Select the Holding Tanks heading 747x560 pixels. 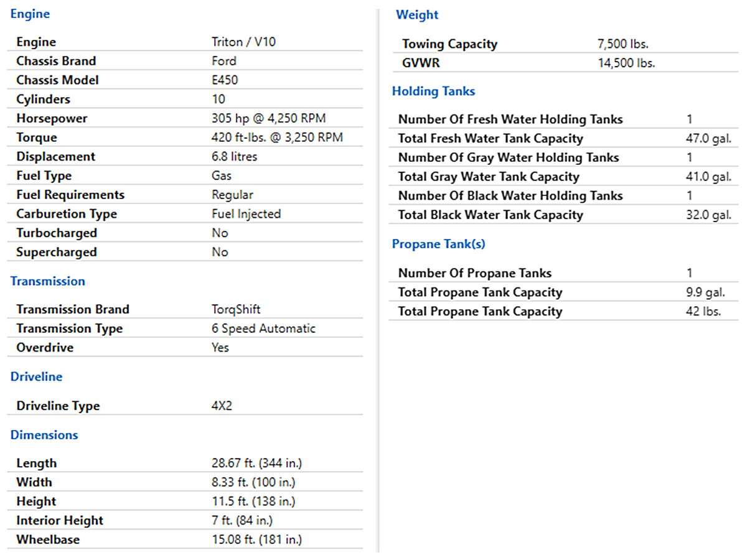(433, 91)
